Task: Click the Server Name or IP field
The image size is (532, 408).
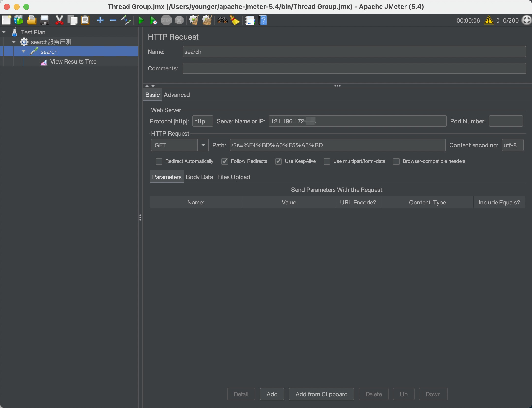Action: (x=358, y=121)
